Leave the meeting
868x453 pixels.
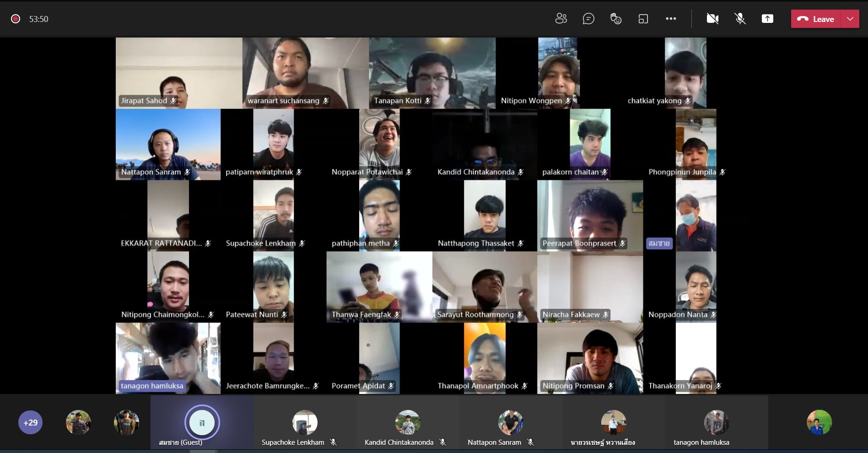pyautogui.click(x=816, y=19)
